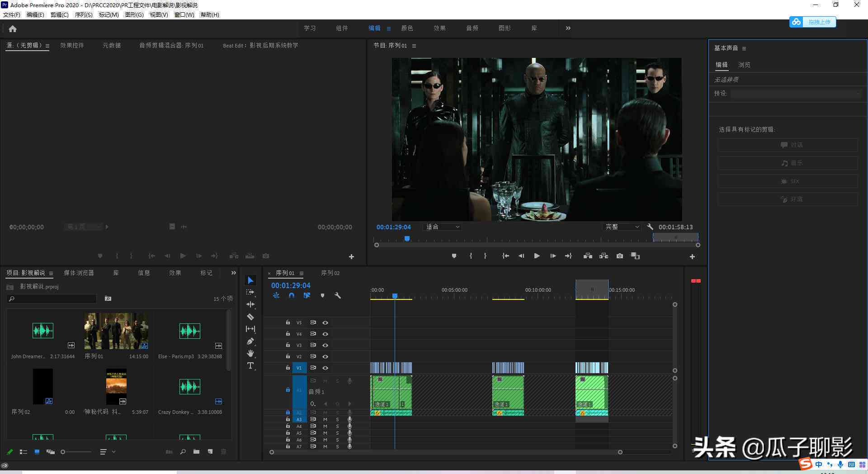
Task: Click the New Item icon in Project panel
Action: 210,451
